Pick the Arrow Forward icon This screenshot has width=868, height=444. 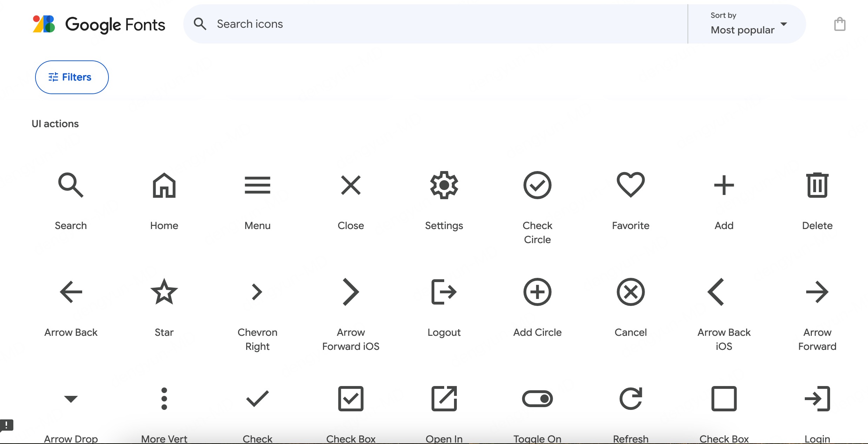817,292
